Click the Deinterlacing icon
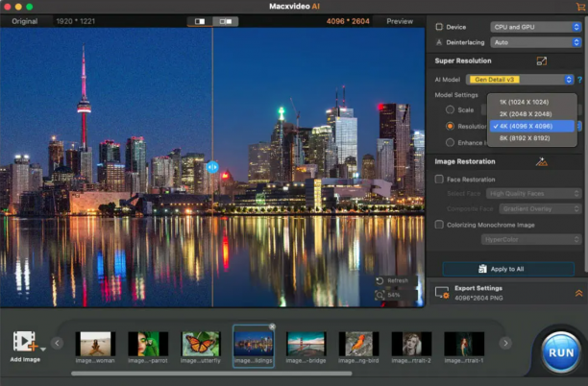Screen dimensions: 588x386 tap(439, 42)
